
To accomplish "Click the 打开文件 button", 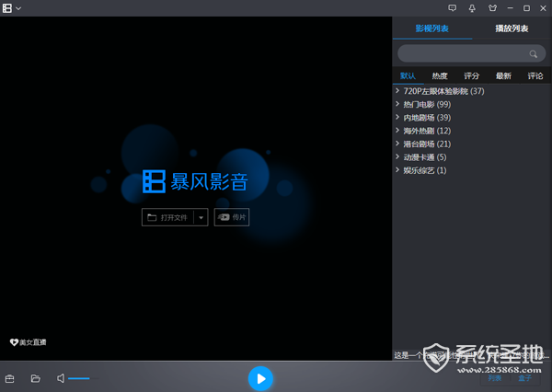I will (167, 217).
